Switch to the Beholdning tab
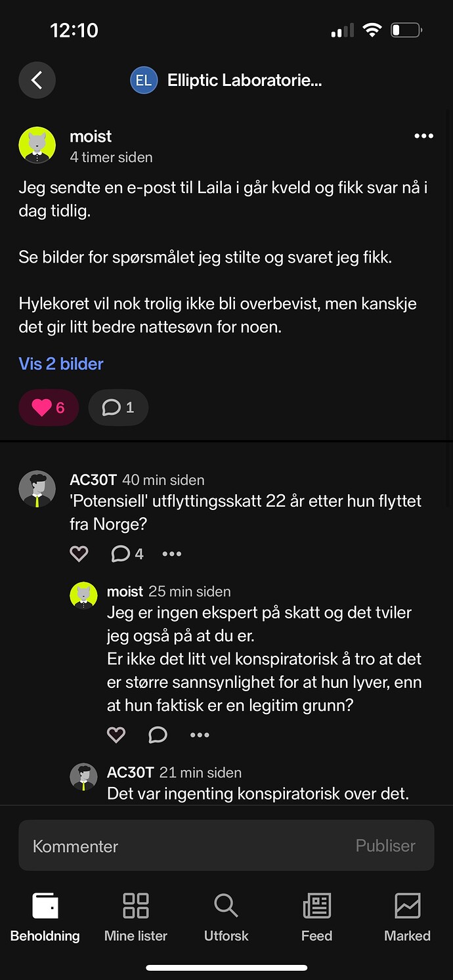453x980 pixels. point(45,918)
